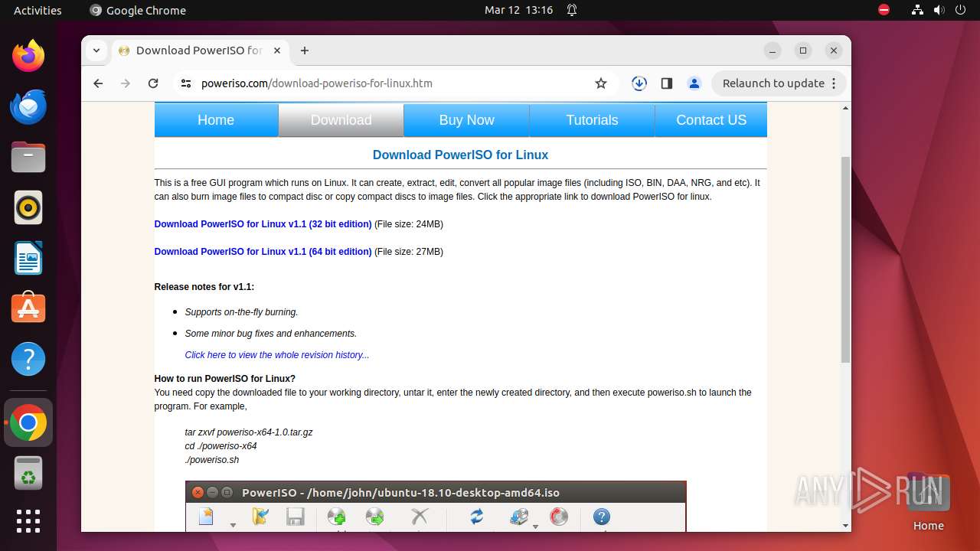Image resolution: width=980 pixels, height=551 pixels.
Task: Open the tab search dropdown chevron
Action: pyautogui.click(x=96, y=51)
